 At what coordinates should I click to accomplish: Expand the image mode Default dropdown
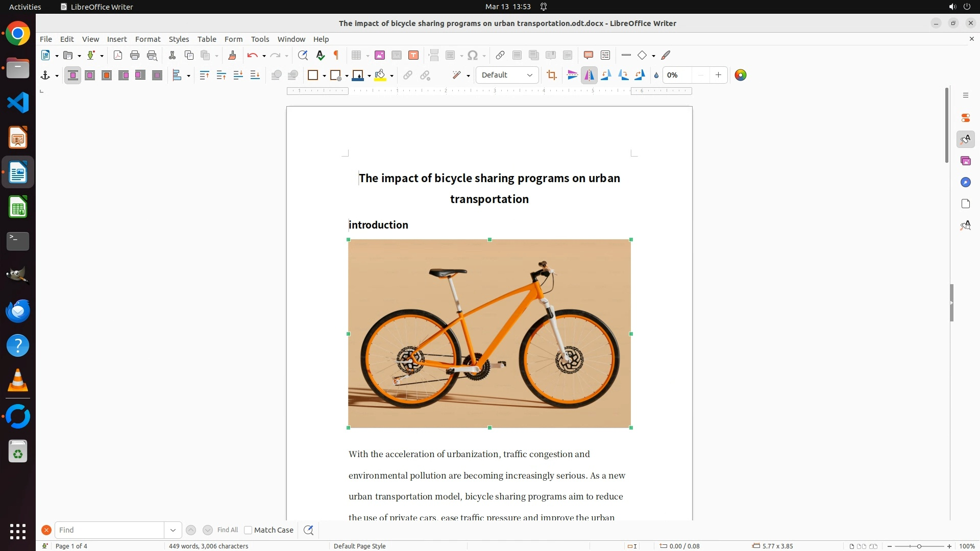530,76
